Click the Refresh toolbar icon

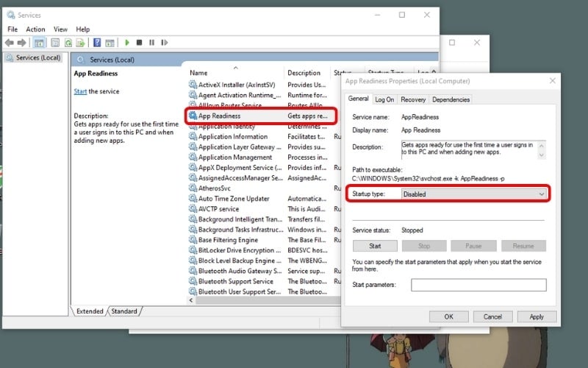point(68,43)
